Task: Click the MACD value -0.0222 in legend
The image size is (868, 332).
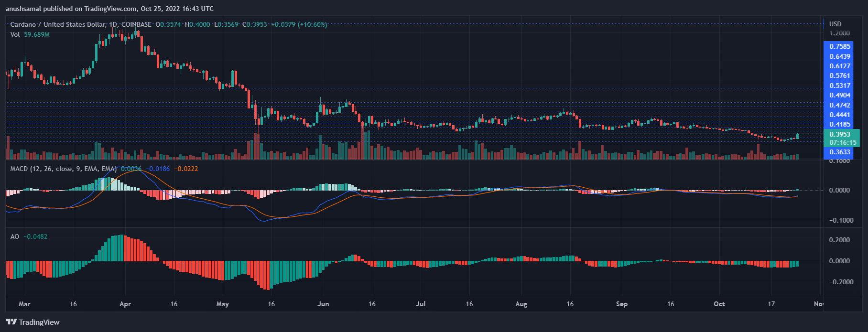Action: pyautogui.click(x=186, y=169)
